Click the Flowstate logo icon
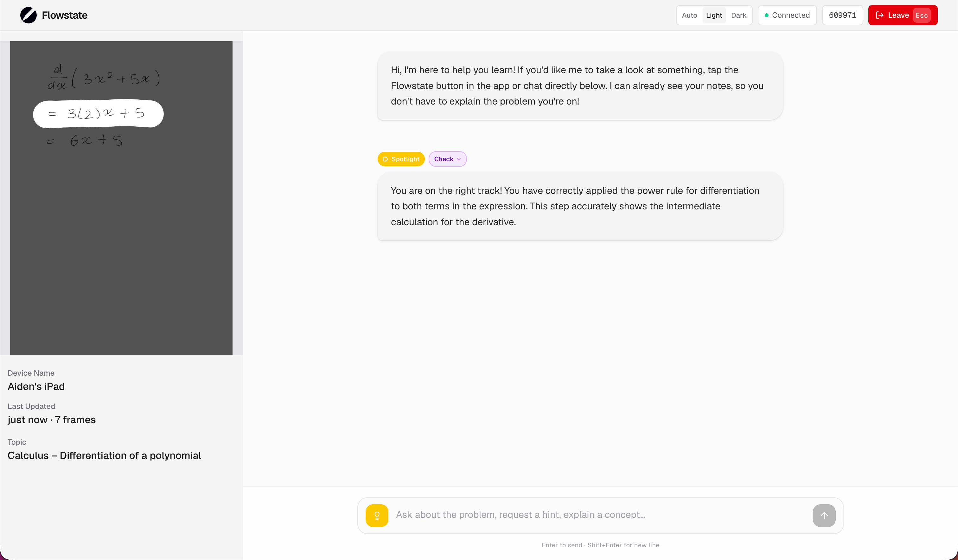This screenshot has height=560, width=958. coord(28,15)
